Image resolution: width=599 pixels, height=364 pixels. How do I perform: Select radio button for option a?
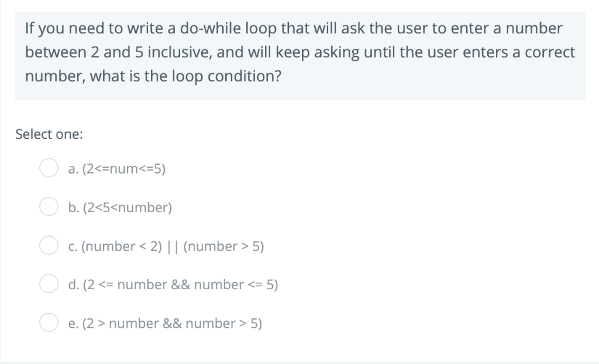[x=49, y=168]
